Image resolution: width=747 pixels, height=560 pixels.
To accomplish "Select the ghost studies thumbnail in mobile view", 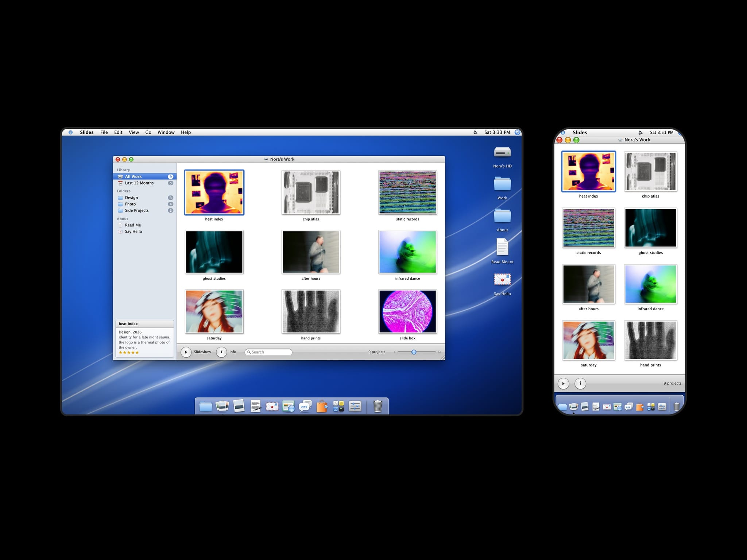I will pyautogui.click(x=650, y=228).
